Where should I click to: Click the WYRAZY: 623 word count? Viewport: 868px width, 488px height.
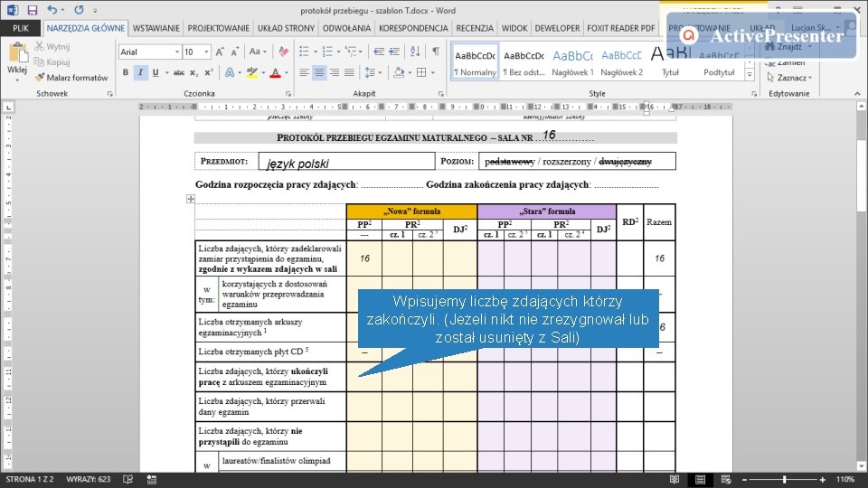click(x=88, y=480)
